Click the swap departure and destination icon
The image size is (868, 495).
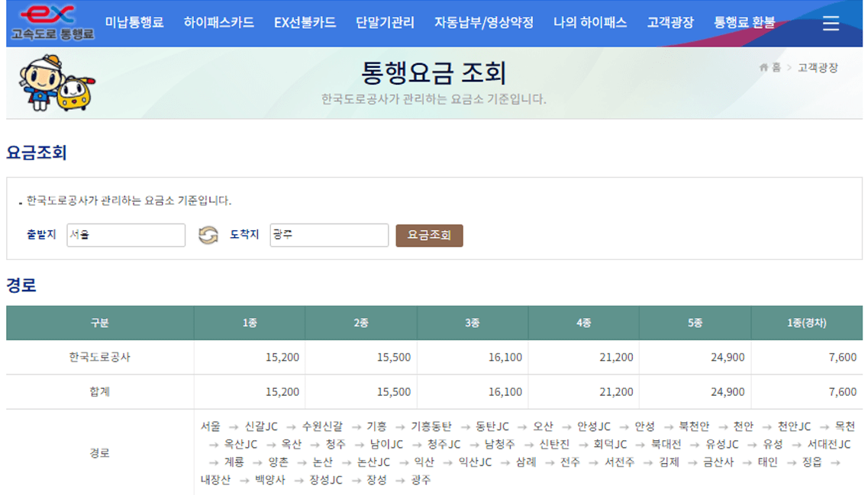point(208,235)
